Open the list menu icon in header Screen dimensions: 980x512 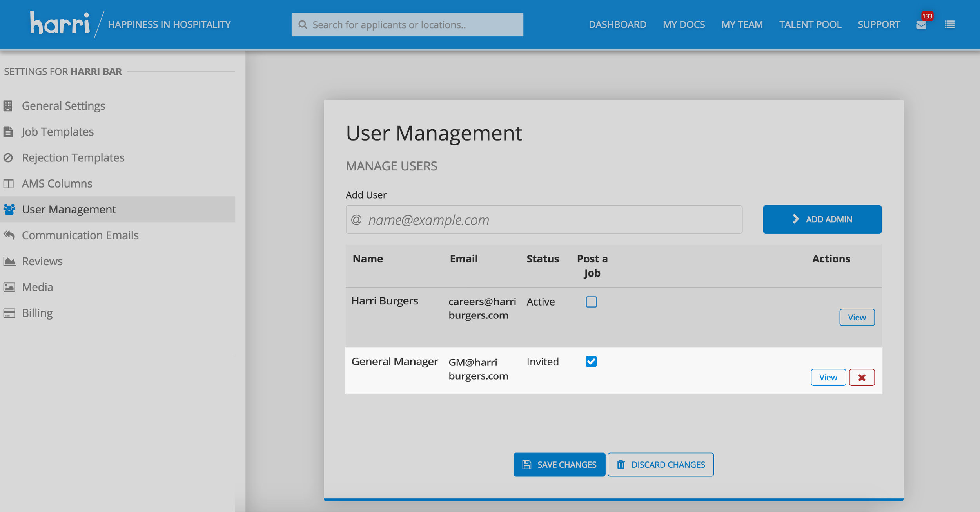pos(949,25)
